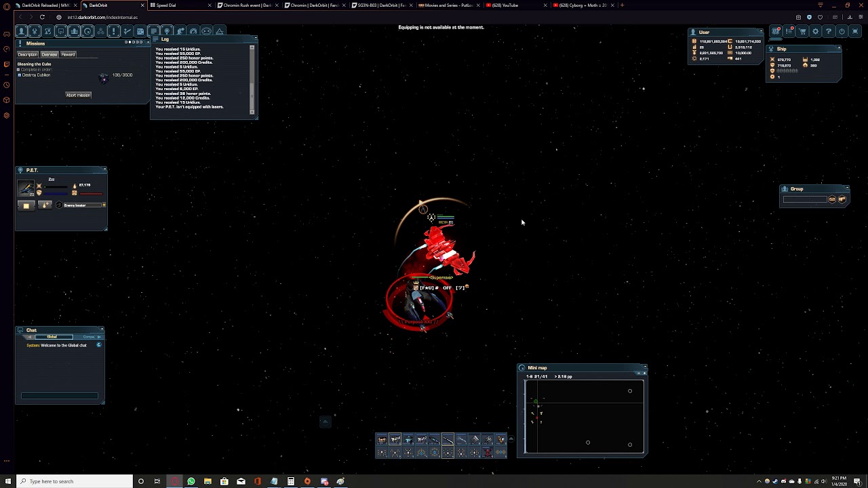
Task: Switch to Missions Description tab
Action: (27, 54)
